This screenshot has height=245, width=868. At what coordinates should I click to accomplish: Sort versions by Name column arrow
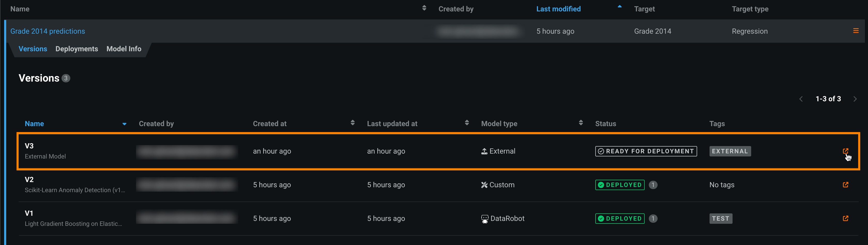click(124, 124)
